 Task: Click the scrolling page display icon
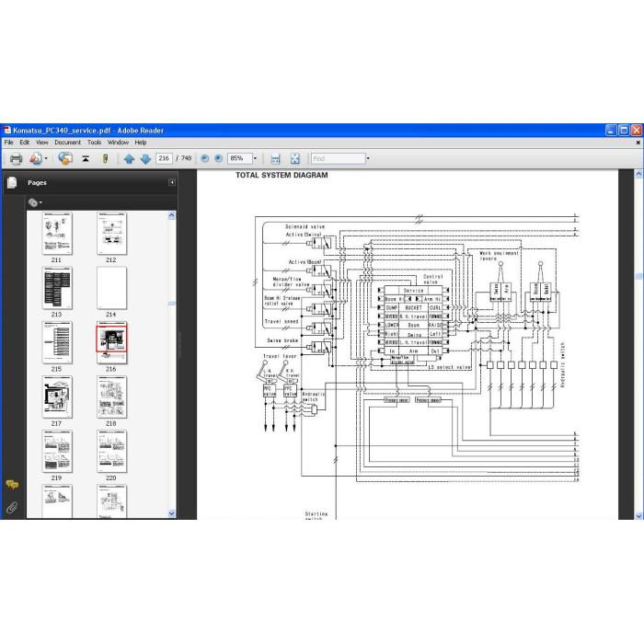tap(275, 158)
